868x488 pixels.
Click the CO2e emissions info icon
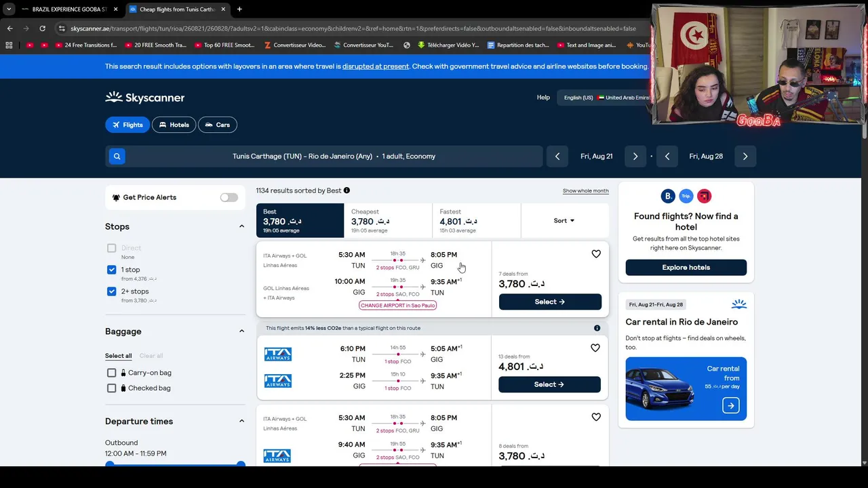pyautogui.click(x=597, y=328)
